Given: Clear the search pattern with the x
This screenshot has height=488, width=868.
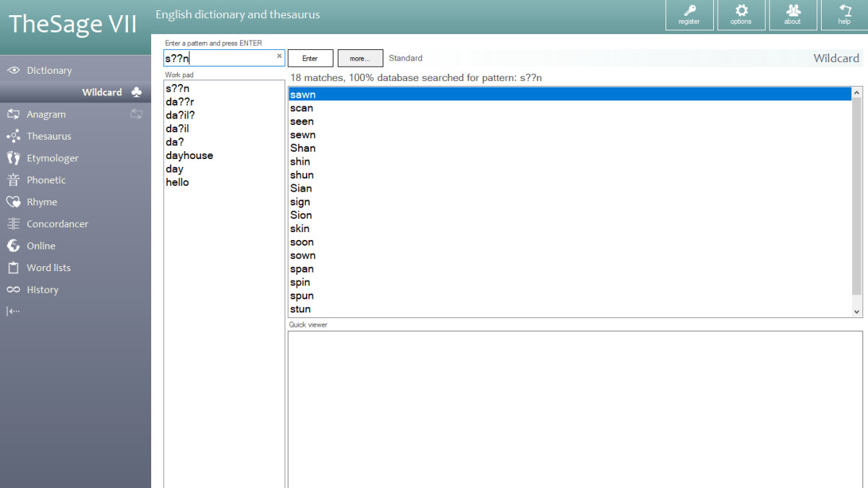Looking at the screenshot, I should tap(278, 56).
